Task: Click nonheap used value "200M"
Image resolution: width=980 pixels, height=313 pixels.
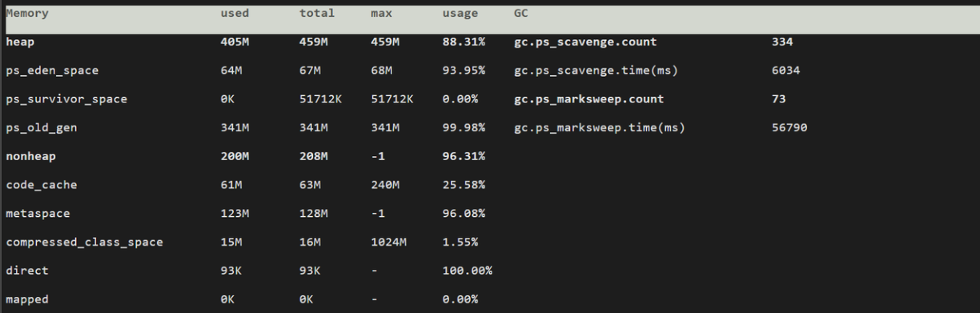Action: [x=235, y=157]
